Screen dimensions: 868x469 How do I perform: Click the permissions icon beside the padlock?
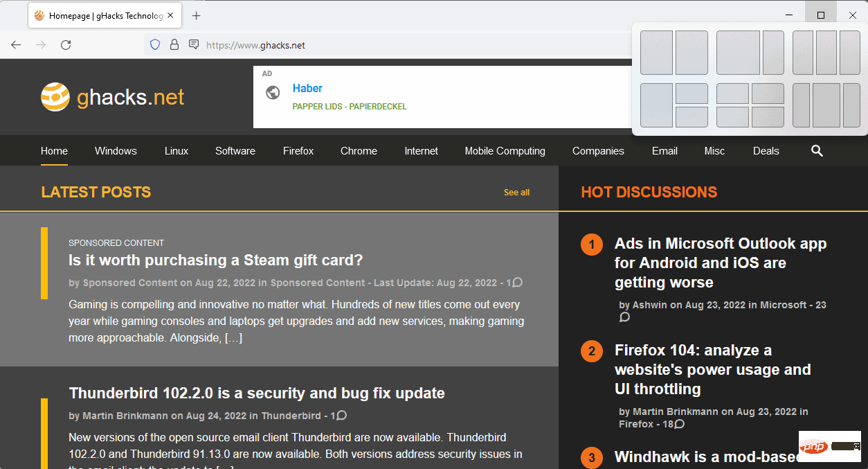click(x=194, y=44)
